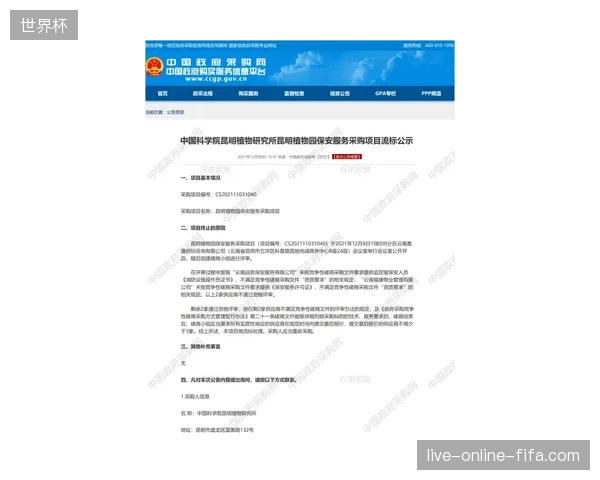Click the heading 二、项目终止的原因
The image size is (600, 480).
(x=203, y=228)
